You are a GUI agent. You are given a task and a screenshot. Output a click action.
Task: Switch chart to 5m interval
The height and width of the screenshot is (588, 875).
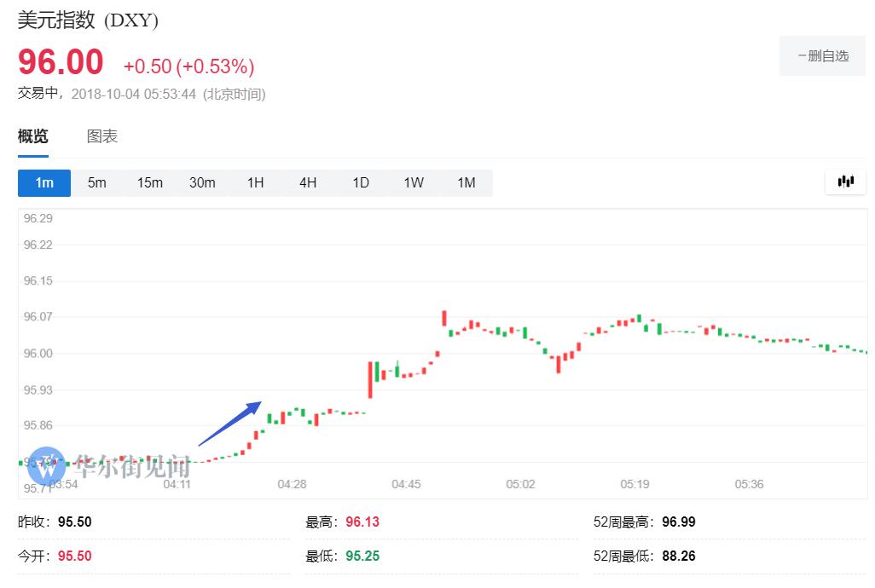pyautogui.click(x=97, y=182)
